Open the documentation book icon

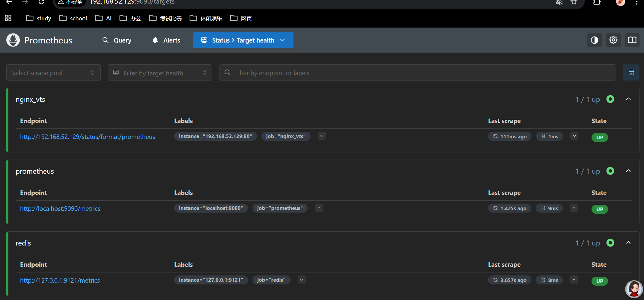pos(632,40)
